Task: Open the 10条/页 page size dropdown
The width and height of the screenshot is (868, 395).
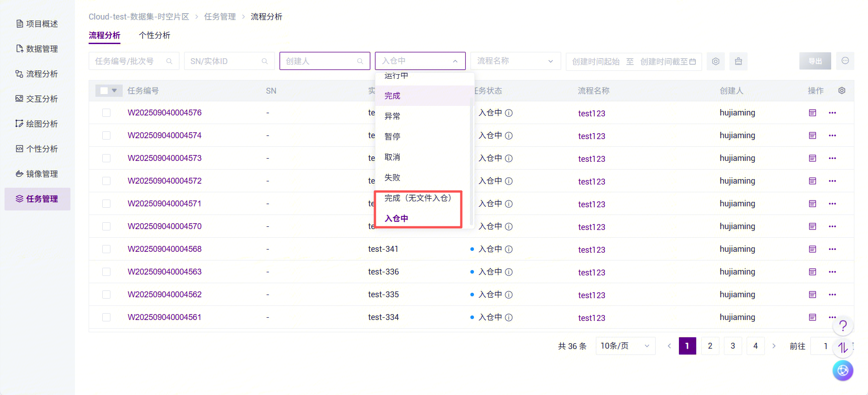Action: pyautogui.click(x=625, y=346)
